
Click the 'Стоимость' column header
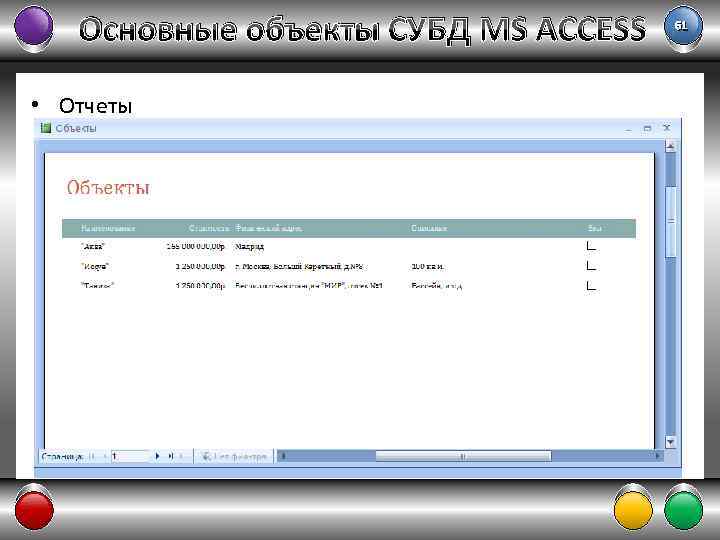click(208, 228)
